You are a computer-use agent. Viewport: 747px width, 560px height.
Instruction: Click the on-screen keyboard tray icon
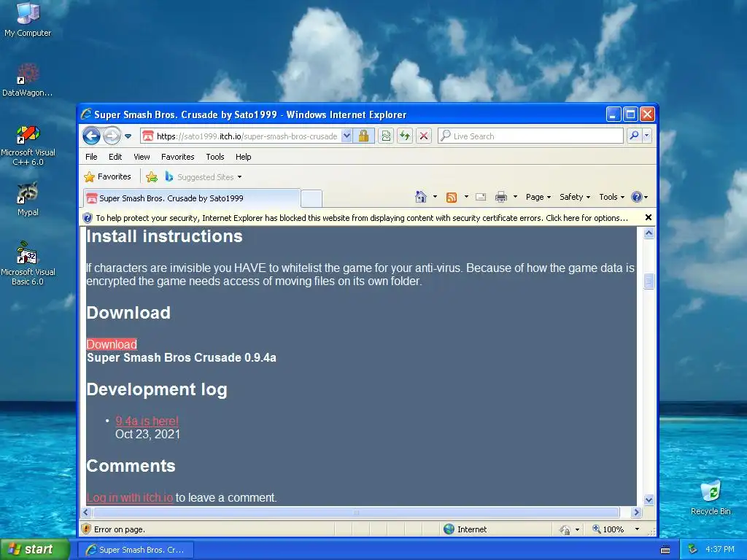pos(665,550)
